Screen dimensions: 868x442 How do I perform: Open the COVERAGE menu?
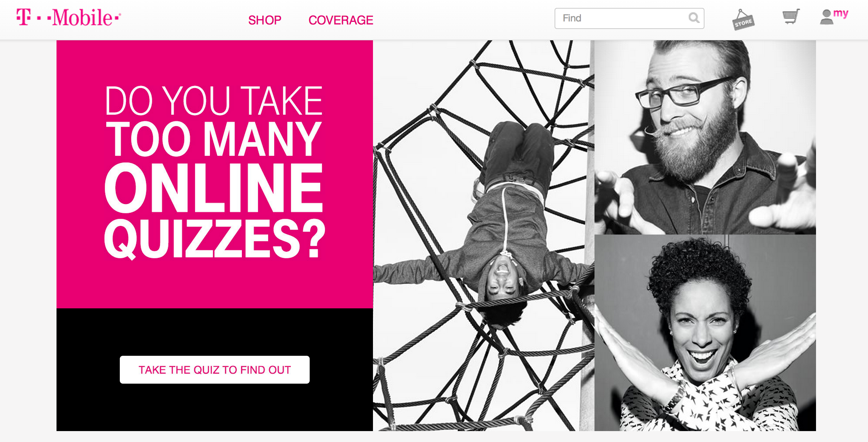[341, 20]
